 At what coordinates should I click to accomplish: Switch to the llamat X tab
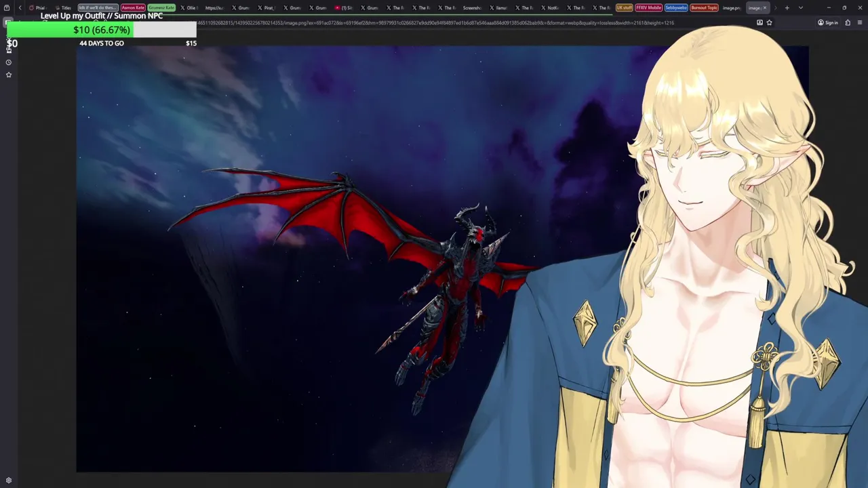(x=498, y=7)
